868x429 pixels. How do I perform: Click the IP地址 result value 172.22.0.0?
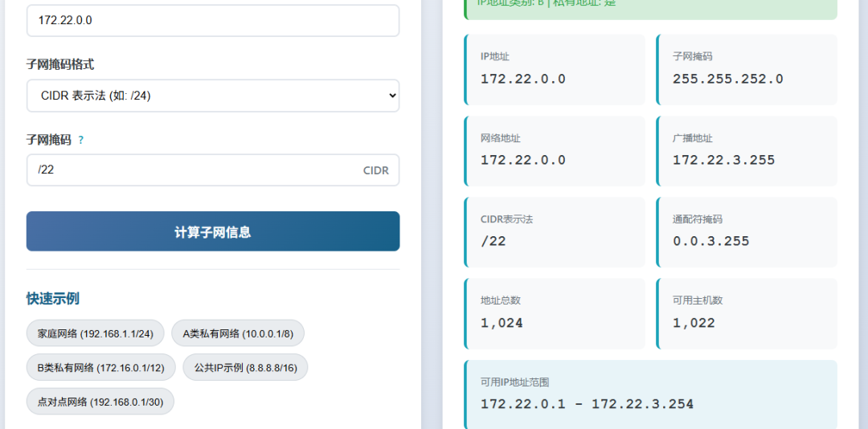pyautogui.click(x=523, y=79)
